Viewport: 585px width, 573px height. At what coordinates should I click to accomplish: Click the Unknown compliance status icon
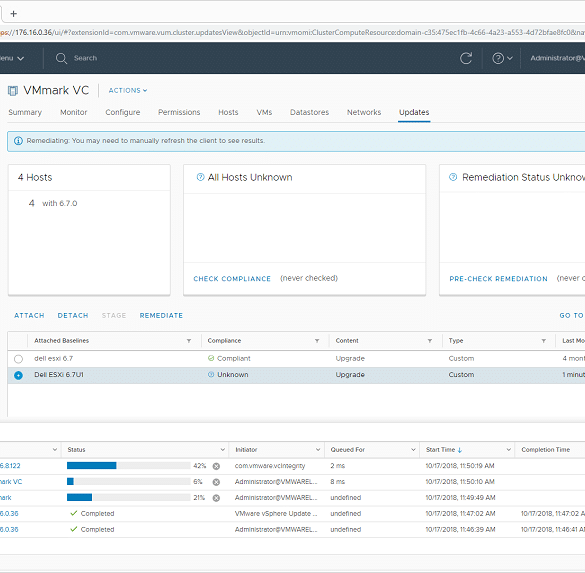click(x=211, y=375)
